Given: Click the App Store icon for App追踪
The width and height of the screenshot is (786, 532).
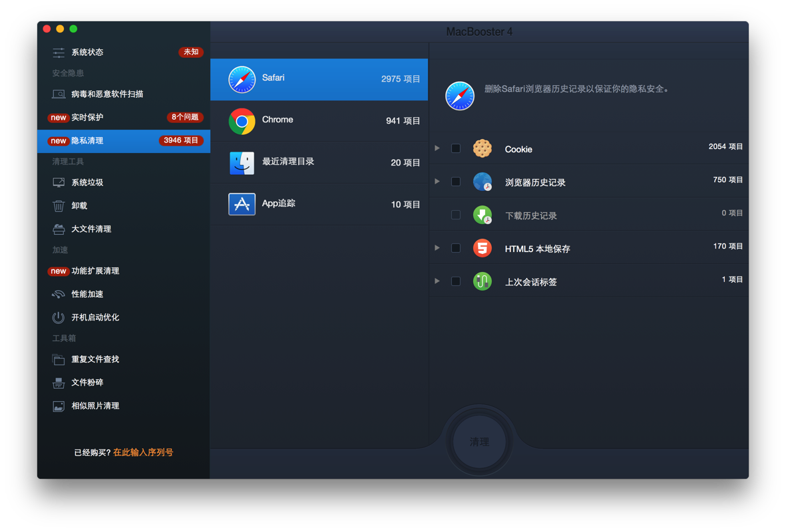Looking at the screenshot, I should (x=242, y=204).
